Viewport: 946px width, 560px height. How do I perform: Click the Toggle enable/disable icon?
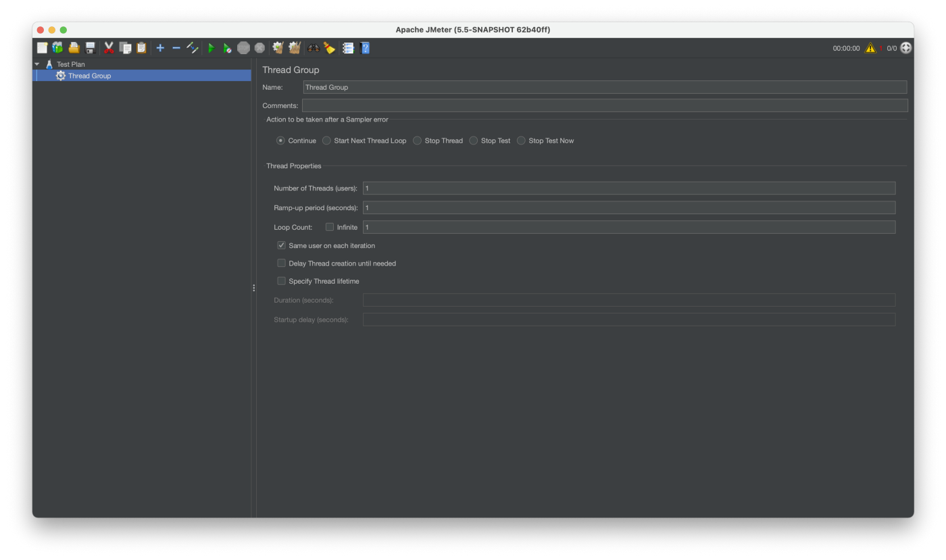pos(193,48)
